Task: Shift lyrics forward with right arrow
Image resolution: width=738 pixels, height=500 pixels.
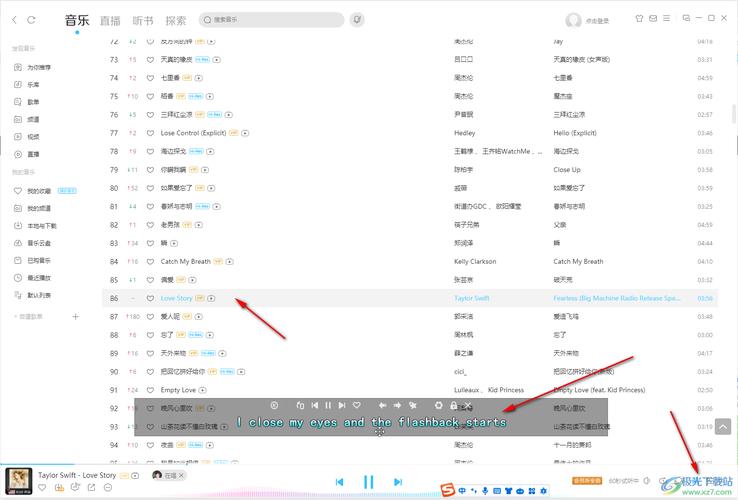Action: pos(397,405)
